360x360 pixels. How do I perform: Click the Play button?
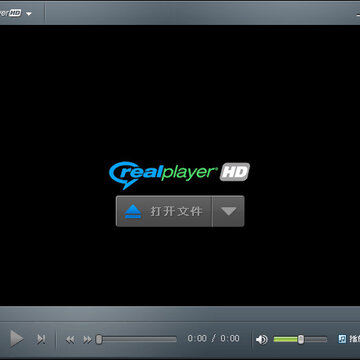point(16,339)
